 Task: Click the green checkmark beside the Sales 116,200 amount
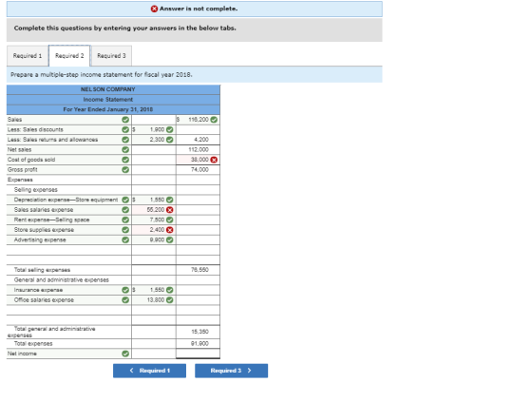click(x=214, y=120)
